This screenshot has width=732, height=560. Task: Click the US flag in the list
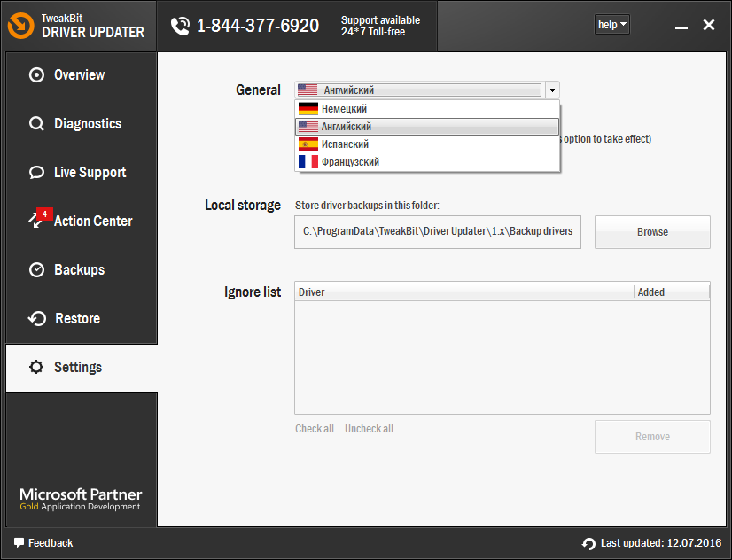coord(308,127)
